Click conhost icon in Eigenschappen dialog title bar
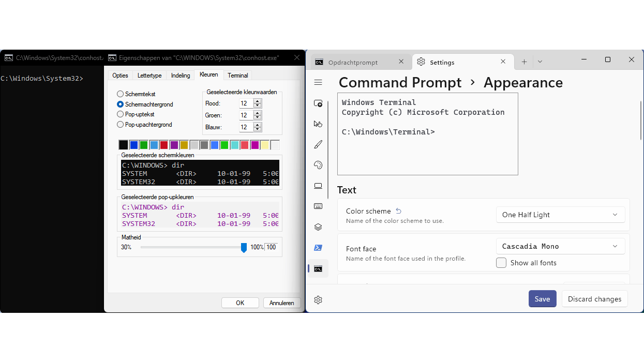 [112, 58]
